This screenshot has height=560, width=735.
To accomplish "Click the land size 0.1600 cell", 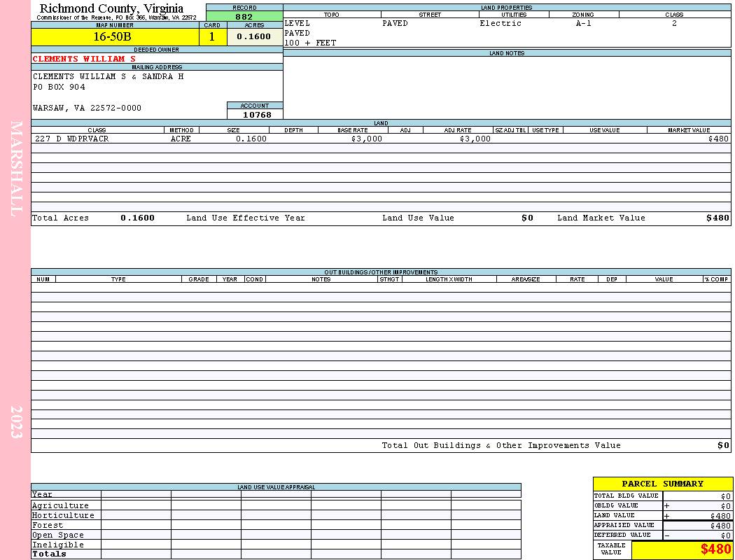I will pyautogui.click(x=251, y=139).
